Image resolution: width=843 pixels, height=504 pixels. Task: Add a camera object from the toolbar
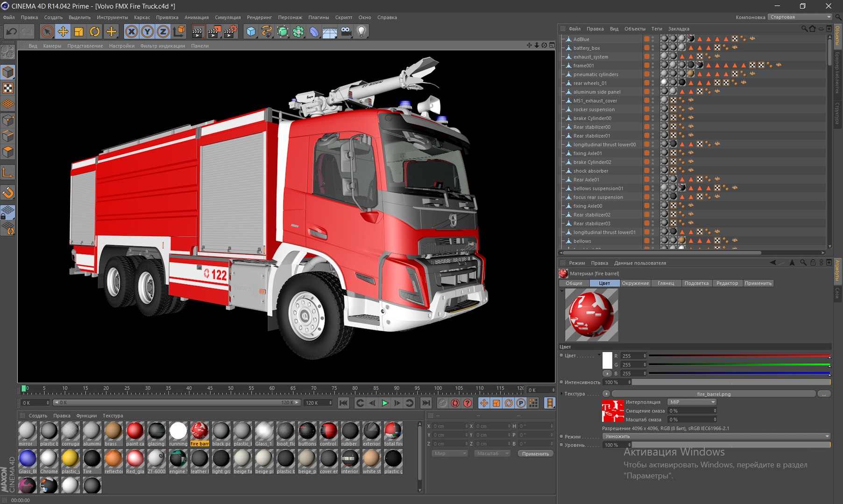[x=346, y=31]
